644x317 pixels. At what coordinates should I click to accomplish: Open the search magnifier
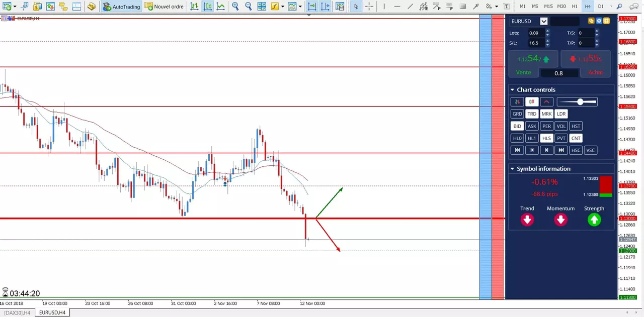tap(619, 7)
